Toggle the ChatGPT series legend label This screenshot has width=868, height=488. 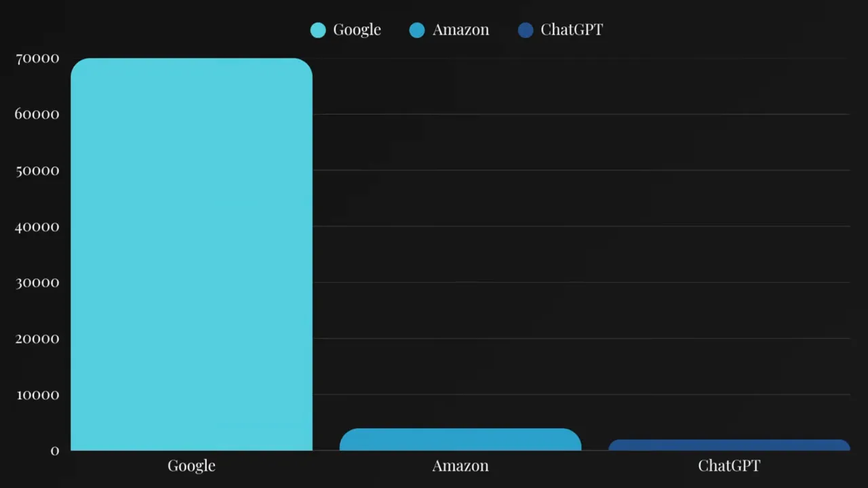click(572, 30)
